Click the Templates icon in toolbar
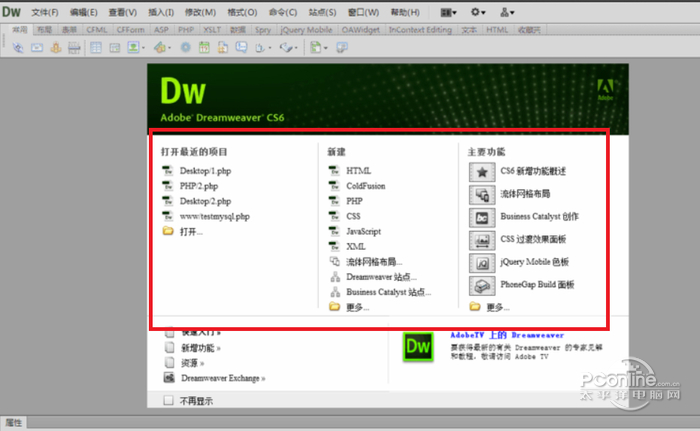 click(x=316, y=47)
